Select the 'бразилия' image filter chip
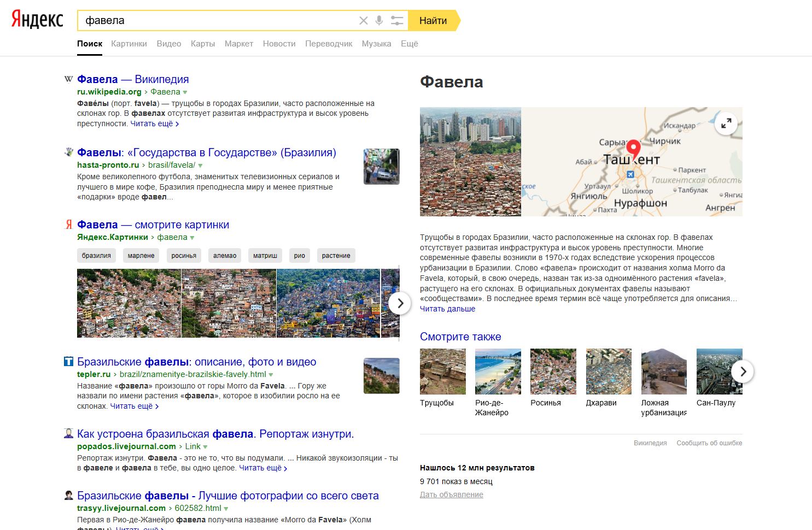Screen dimensions: 812x530 pyautogui.click(x=96, y=256)
